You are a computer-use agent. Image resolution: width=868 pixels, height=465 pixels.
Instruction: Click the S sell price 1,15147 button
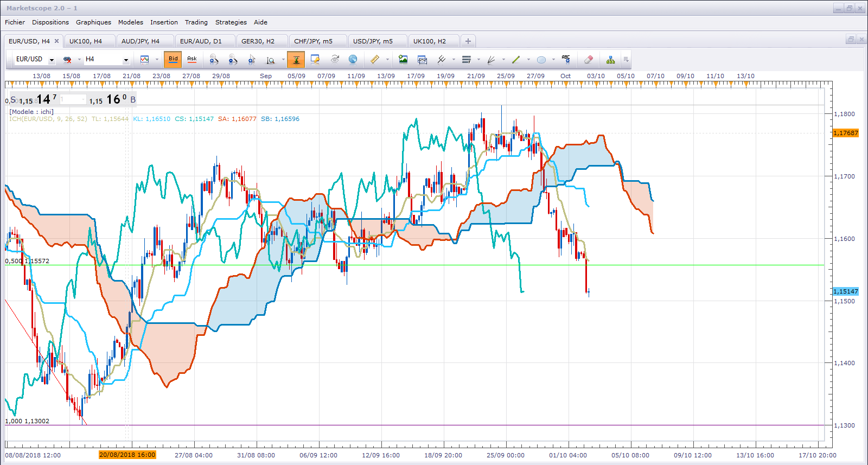point(33,99)
